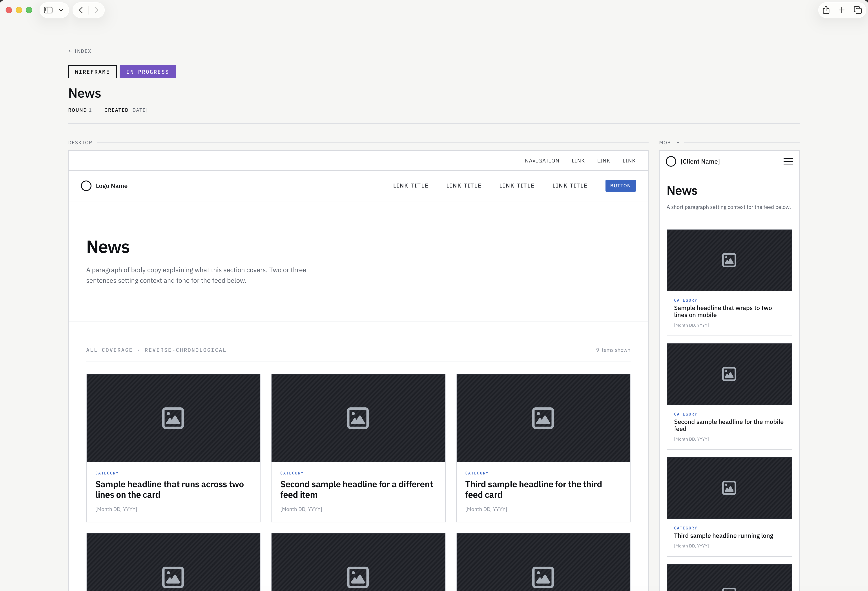Follow the back to INDEX link

80,51
